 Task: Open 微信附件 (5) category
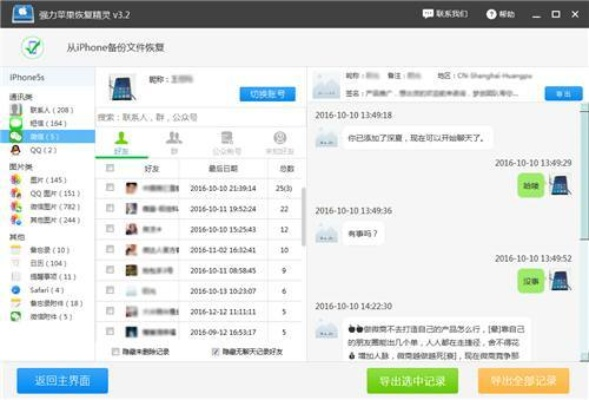tap(41, 317)
